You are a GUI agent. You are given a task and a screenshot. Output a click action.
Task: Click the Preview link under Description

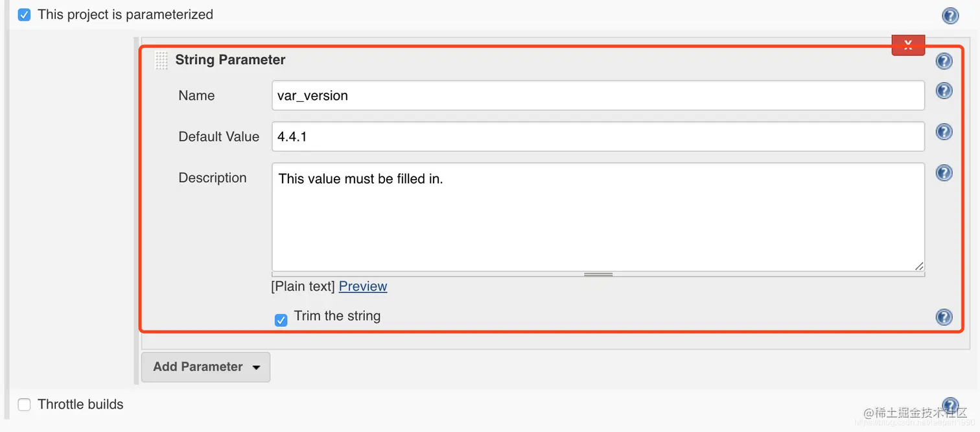pyautogui.click(x=363, y=286)
